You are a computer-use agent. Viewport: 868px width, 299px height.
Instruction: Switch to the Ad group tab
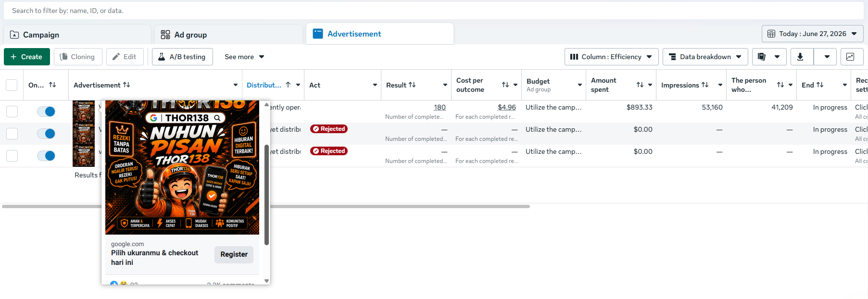228,35
